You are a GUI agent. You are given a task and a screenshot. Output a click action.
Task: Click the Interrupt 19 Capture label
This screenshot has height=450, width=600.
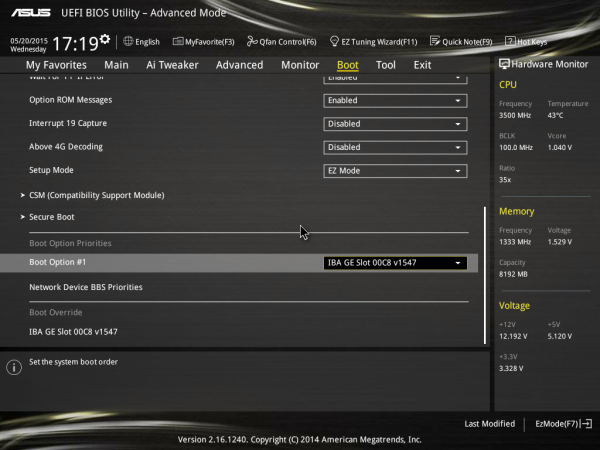[x=68, y=123]
